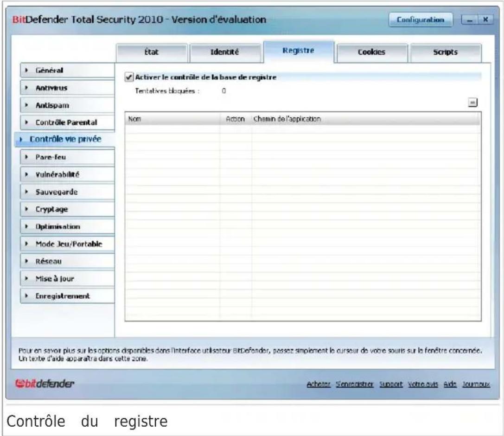Expand the Général section
The image size is (504, 436).
click(67, 70)
